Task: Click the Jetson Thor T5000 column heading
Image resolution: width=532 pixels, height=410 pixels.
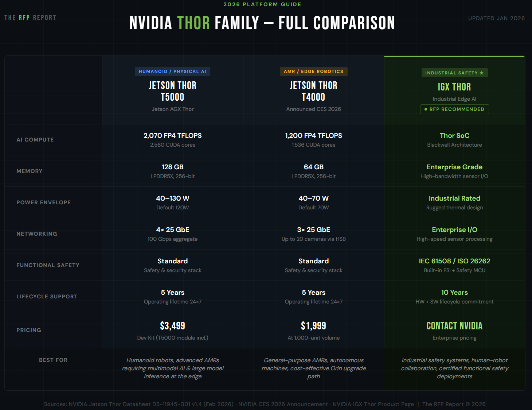Action: (x=172, y=91)
